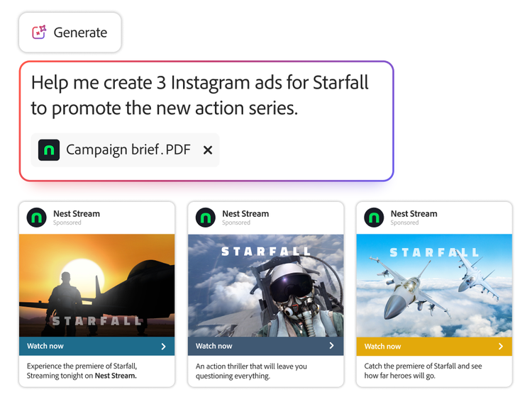Click the Nest Stream avatar on first ad
Screen dimensions: 532x399
tap(37, 218)
